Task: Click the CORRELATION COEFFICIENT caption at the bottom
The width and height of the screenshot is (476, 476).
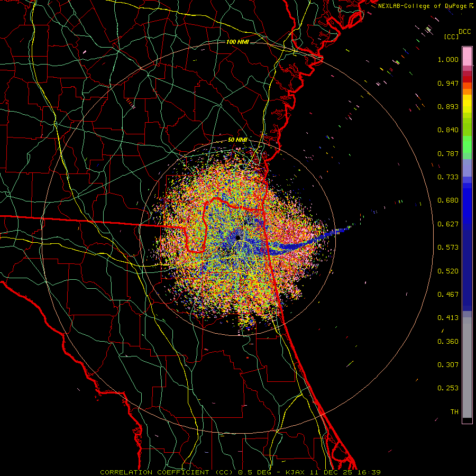Action: point(240,472)
